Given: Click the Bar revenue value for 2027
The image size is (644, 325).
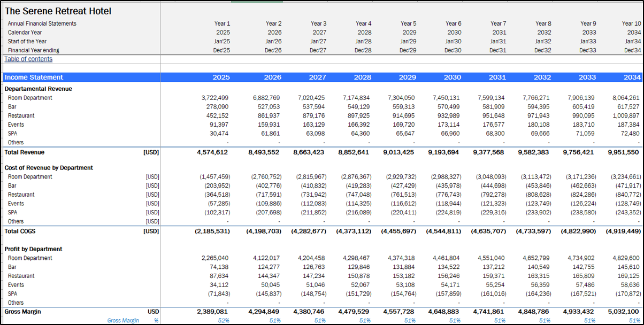Looking at the screenshot, I should tap(314, 107).
